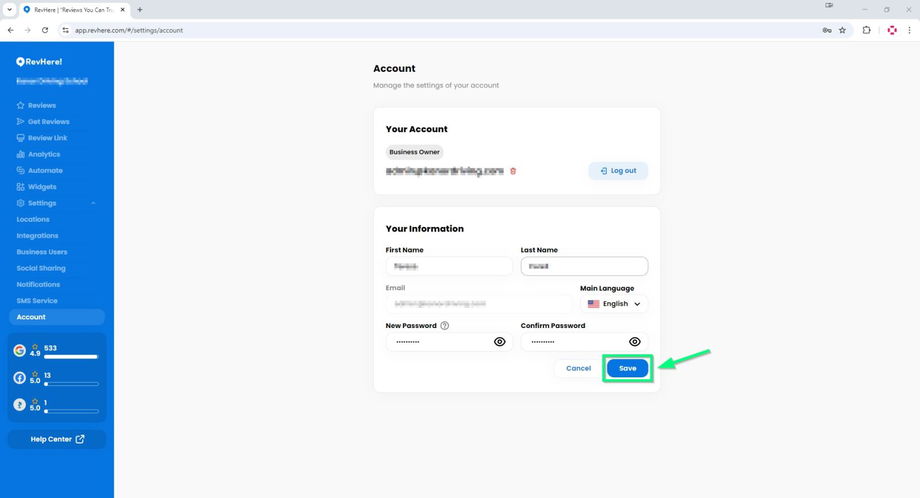Click the Google reviews progress bar
Image resolution: width=920 pixels, height=498 pixels.
click(x=71, y=357)
